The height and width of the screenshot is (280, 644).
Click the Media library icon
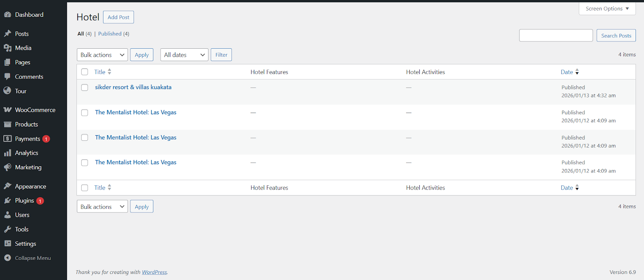(x=8, y=48)
